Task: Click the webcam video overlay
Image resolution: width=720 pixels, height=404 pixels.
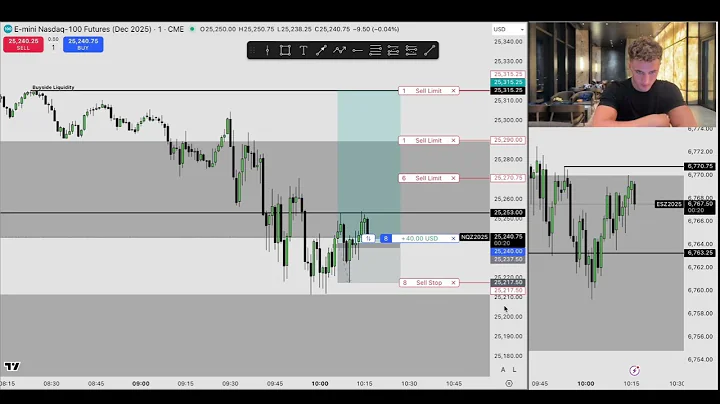Action: click(x=622, y=74)
